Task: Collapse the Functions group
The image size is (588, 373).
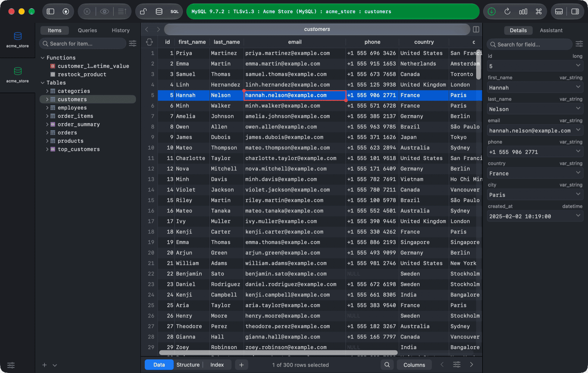Action: [x=43, y=58]
